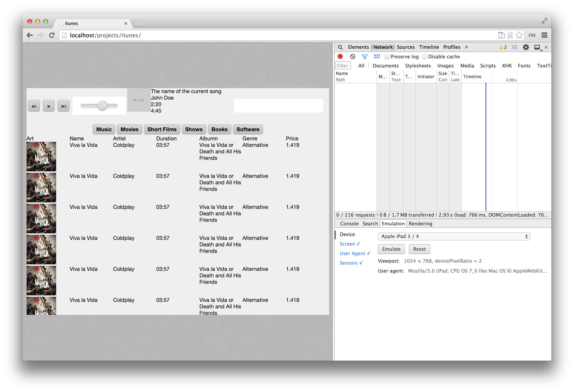Click the Short Films category button
The image size is (574, 392).
(x=162, y=129)
